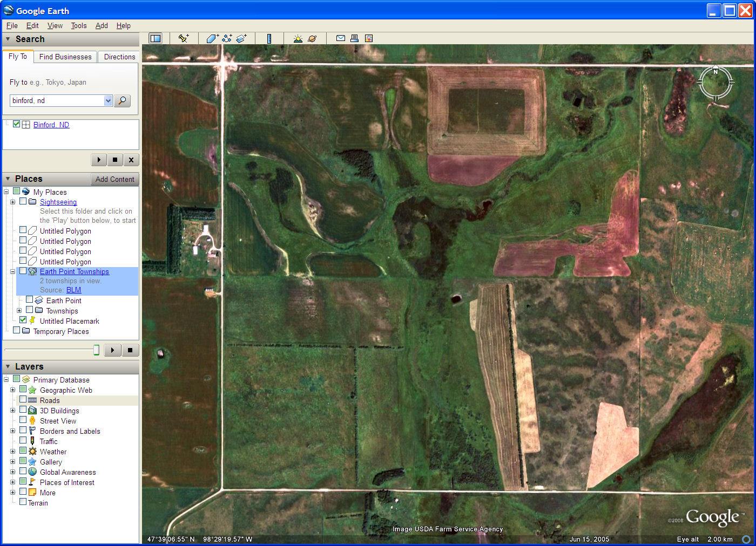This screenshot has width=756, height=546.
Task: Clear search results with X button
Action: tap(131, 160)
